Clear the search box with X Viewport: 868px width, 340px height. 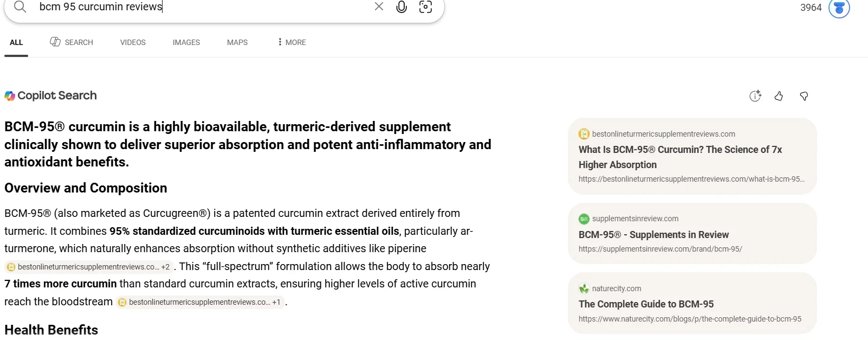click(x=379, y=7)
